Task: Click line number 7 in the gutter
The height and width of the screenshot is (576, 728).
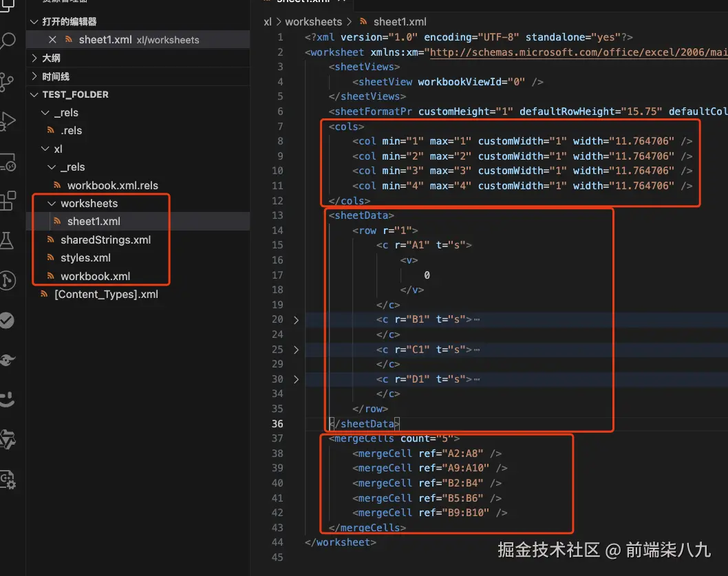Action: (280, 127)
